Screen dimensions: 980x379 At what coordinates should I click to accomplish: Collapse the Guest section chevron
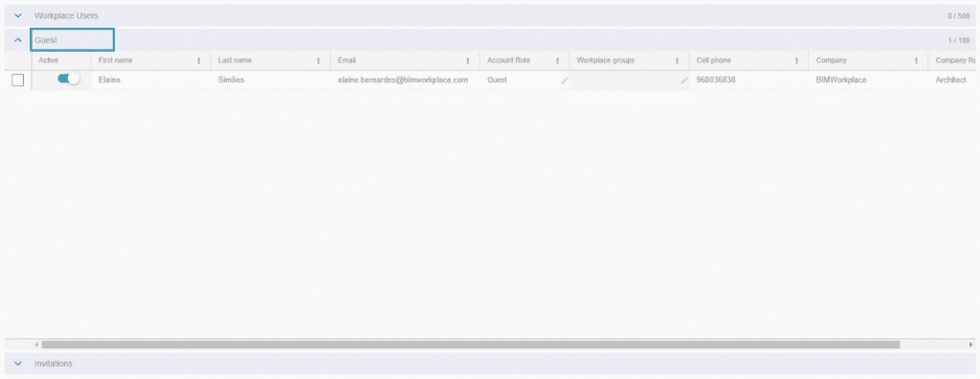[x=17, y=40]
